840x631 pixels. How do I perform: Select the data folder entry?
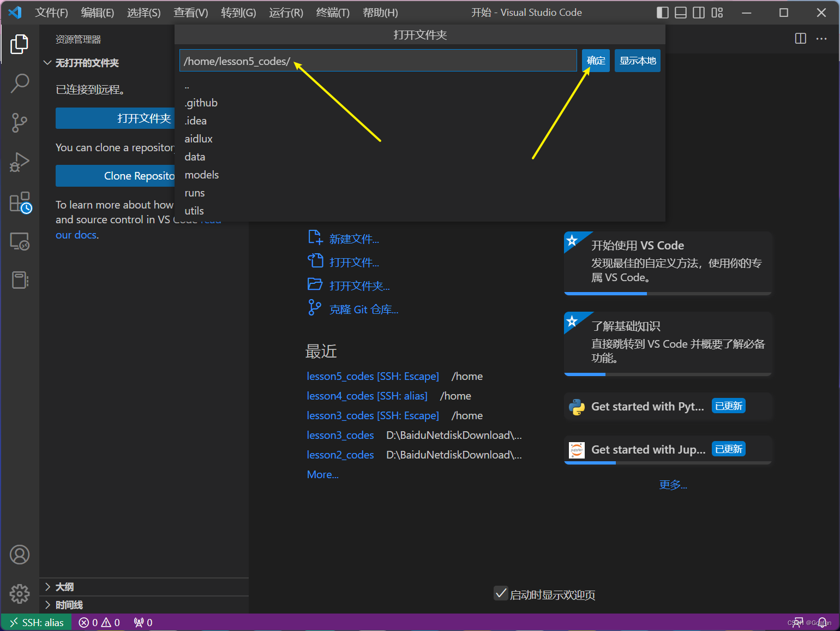[x=420, y=157]
